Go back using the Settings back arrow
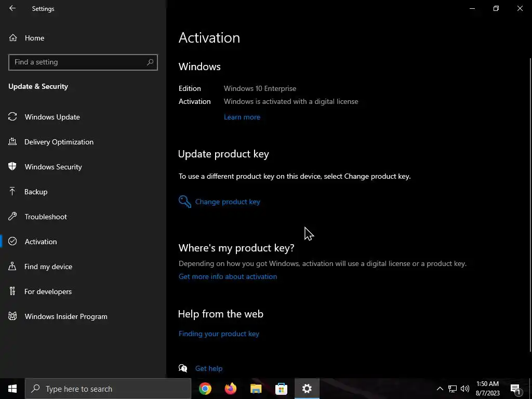The height and width of the screenshot is (399, 532). pos(12,8)
